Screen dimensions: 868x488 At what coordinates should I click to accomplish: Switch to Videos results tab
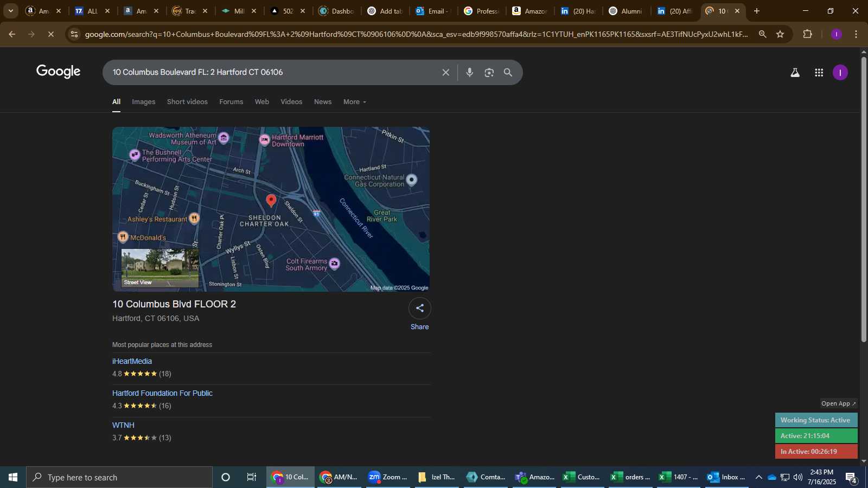click(291, 102)
